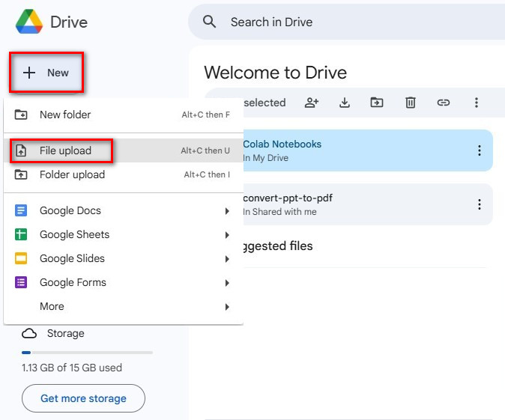
Task: Click the File upload page icon
Action: (21, 150)
